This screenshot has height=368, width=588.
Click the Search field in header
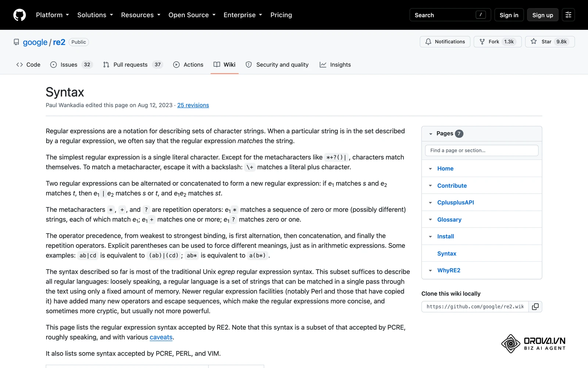coord(450,15)
